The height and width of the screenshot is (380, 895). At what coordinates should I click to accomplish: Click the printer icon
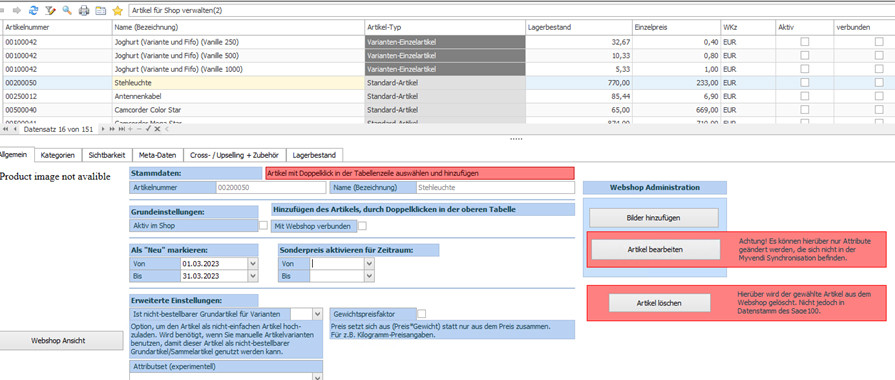tap(84, 10)
